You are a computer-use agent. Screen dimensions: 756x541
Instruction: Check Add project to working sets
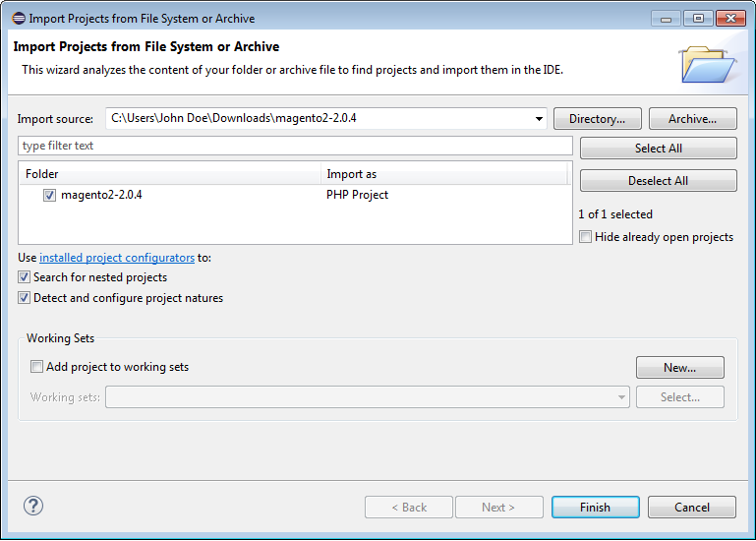tap(37, 367)
